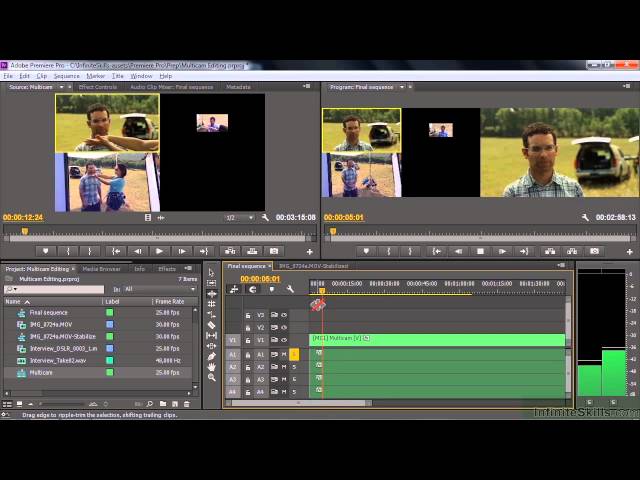The width and height of the screenshot is (640, 480).
Task: Toggle Snap magnet in timeline
Action: 253,289
